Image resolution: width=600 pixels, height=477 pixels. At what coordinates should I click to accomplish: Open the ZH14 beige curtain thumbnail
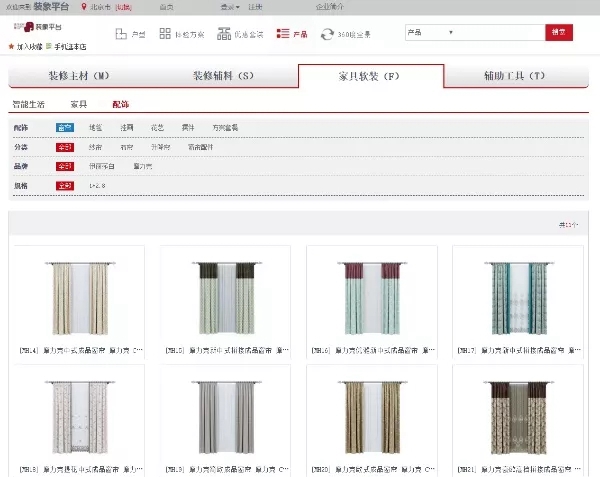80,298
